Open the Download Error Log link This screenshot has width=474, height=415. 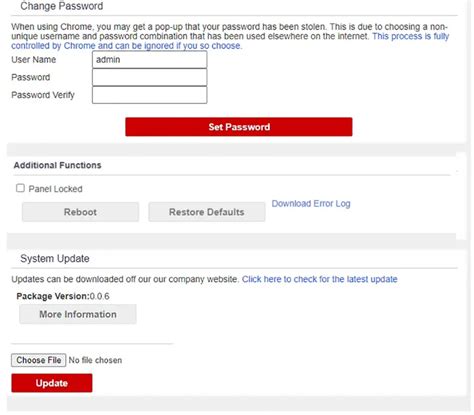click(311, 204)
